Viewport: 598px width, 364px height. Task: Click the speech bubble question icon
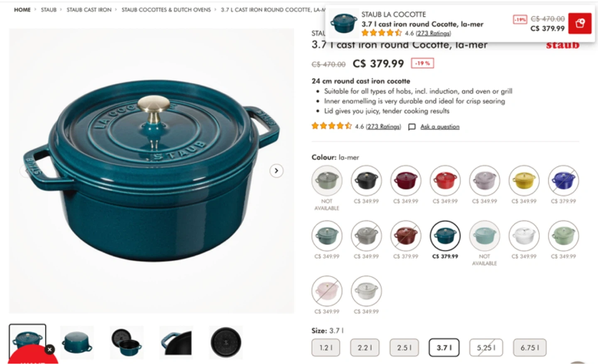point(412,127)
